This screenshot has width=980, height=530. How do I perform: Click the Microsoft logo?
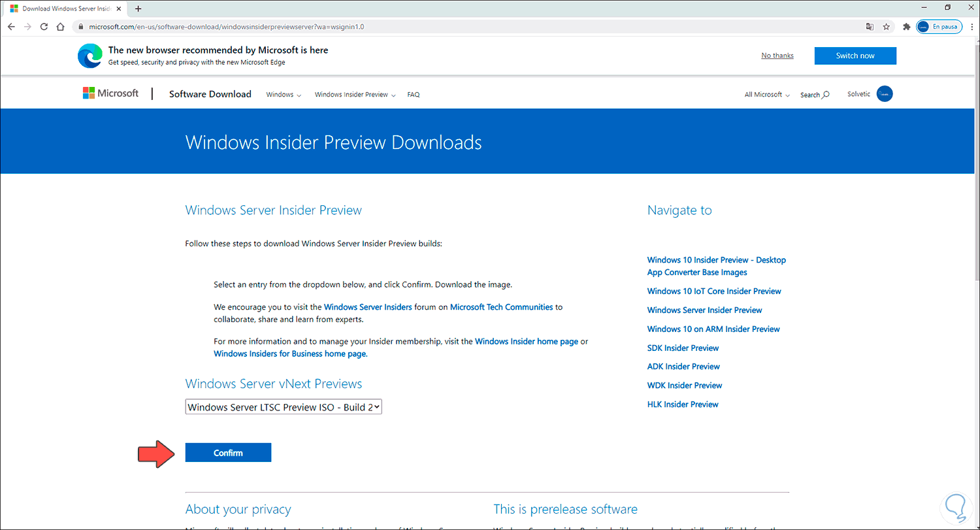click(x=110, y=93)
